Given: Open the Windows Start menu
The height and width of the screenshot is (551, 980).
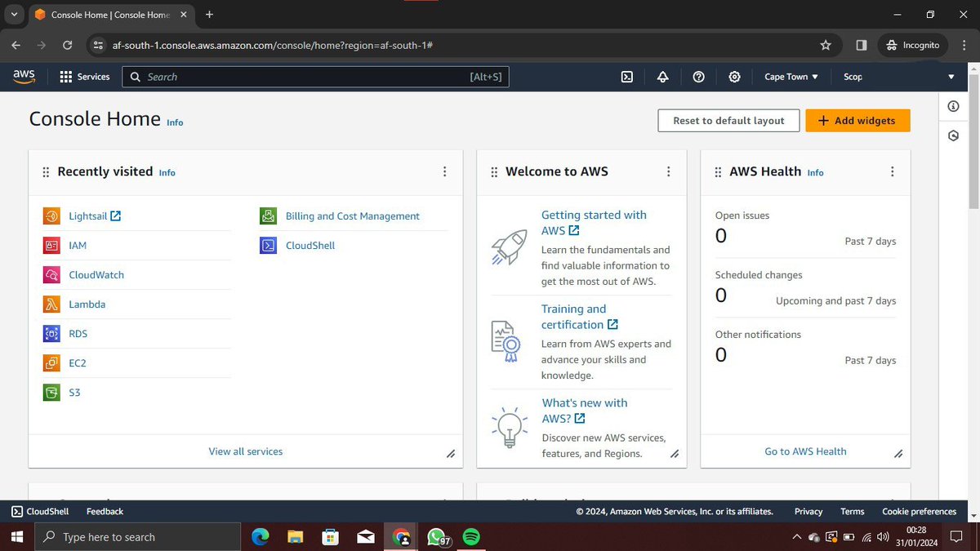Looking at the screenshot, I should (19, 537).
